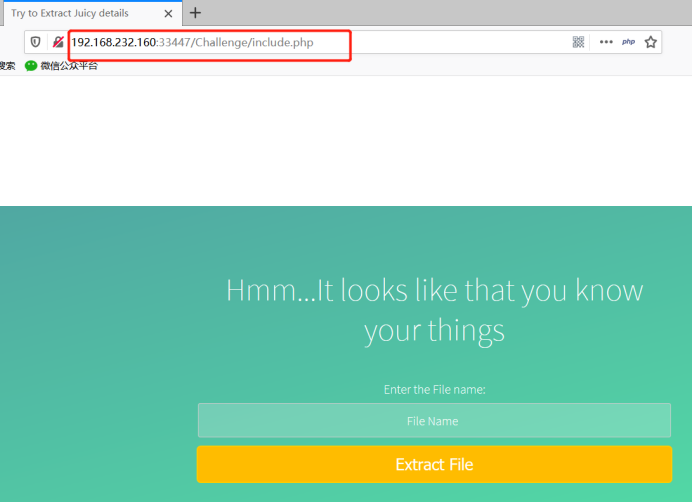This screenshot has width=692, height=503.
Task: Open the 微信公众平台 bookmark
Action: [x=61, y=66]
